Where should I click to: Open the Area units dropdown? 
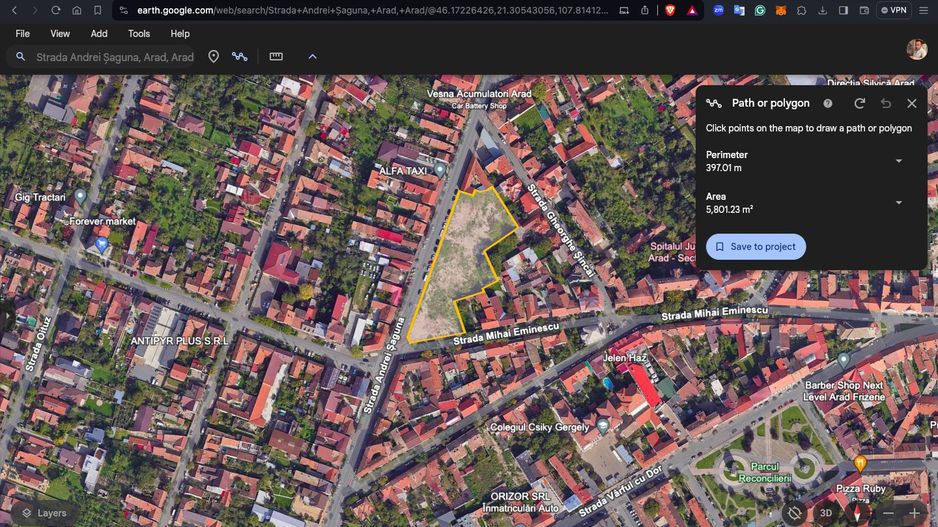pos(898,203)
